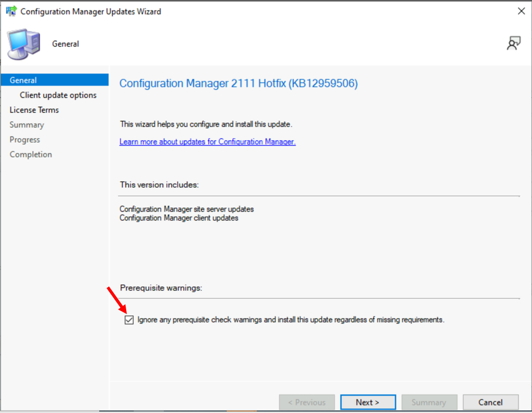Select the Completion step in sidebar
Viewport: 532px width, 413px height.
31,155
